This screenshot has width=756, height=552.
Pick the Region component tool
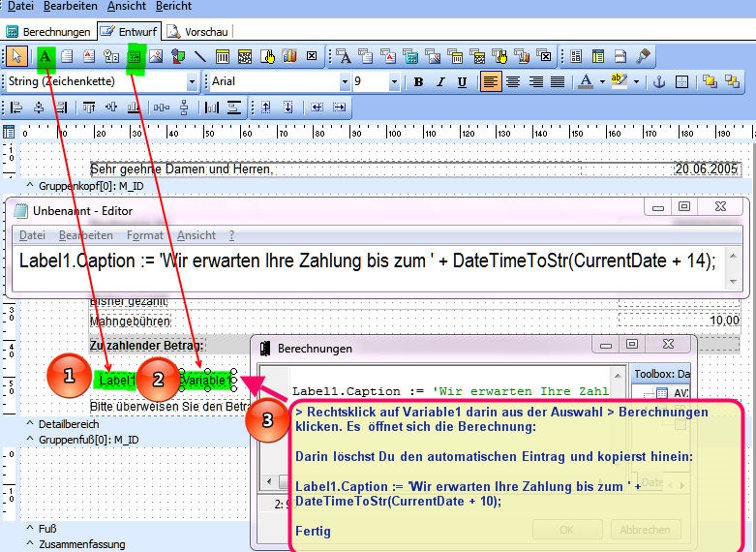[576, 56]
